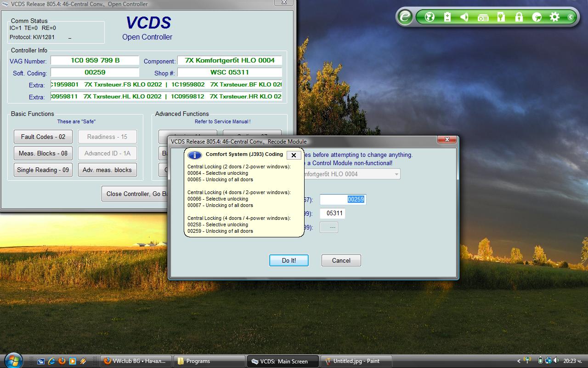The width and height of the screenshot is (588, 368).
Task: Click the padlock icon in the green toolbar
Action: (519, 17)
